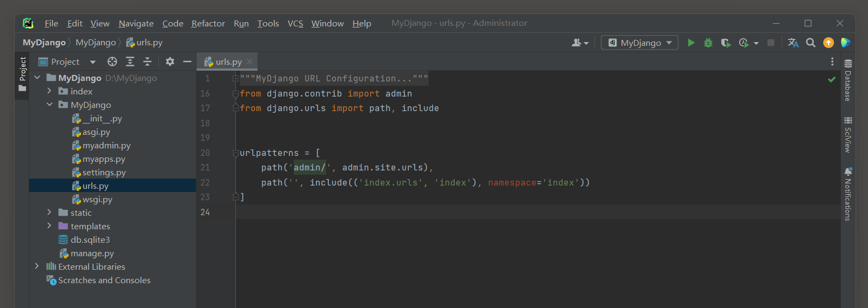Open the View menu
The width and height of the screenshot is (868, 308).
[x=100, y=23]
